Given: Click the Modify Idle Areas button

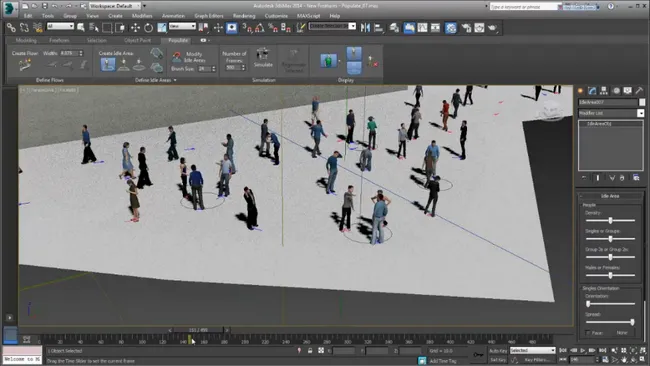Looking at the screenshot, I should point(189,57).
